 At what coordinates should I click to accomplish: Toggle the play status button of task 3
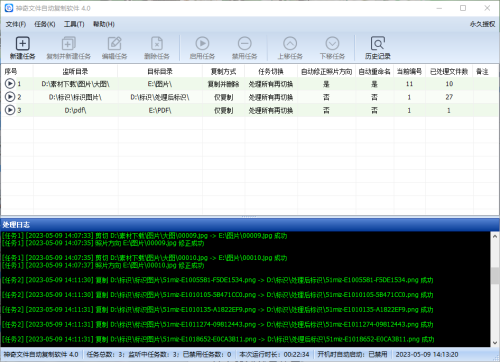pos(10,110)
